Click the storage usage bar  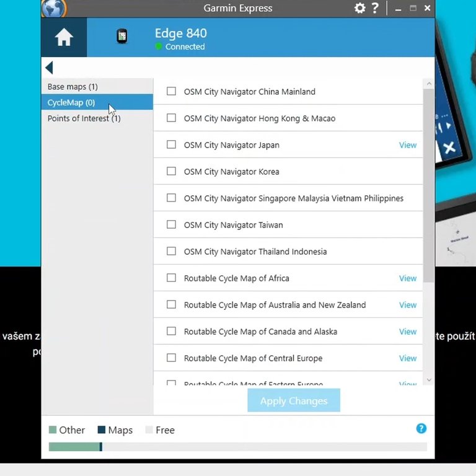click(237, 447)
